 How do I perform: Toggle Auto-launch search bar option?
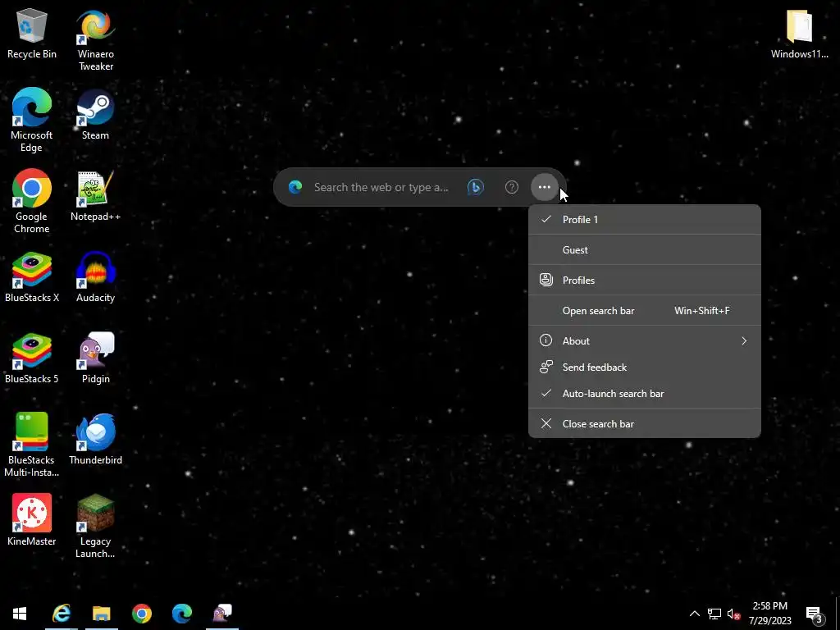(x=645, y=393)
